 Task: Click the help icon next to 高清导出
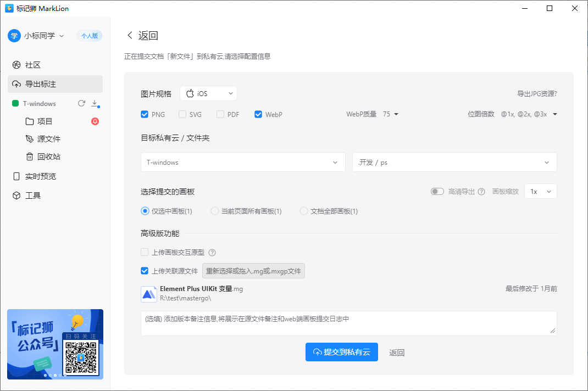click(481, 192)
